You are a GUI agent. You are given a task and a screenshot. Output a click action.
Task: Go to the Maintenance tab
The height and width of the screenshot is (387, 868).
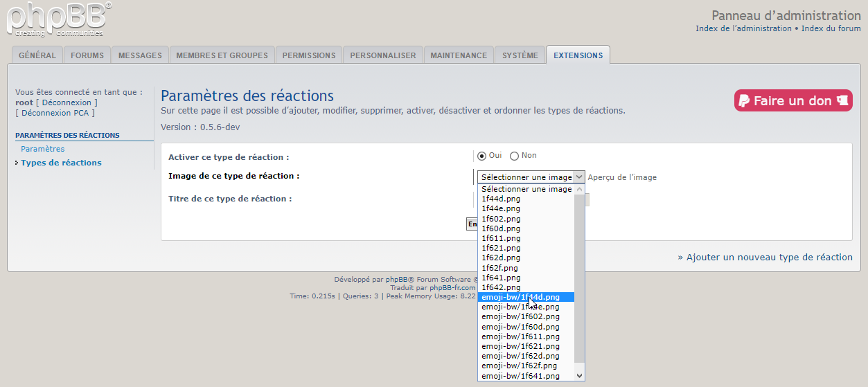point(459,55)
